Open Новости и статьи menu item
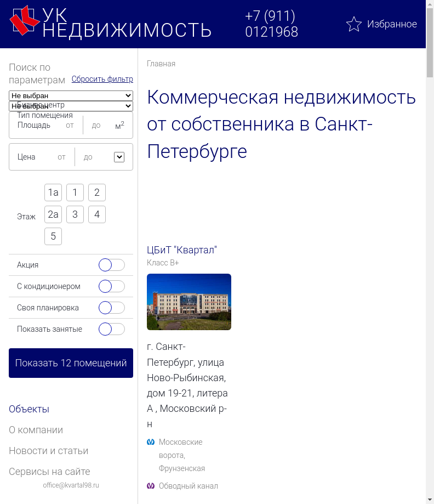The width and height of the screenshot is (434, 504). [49, 451]
